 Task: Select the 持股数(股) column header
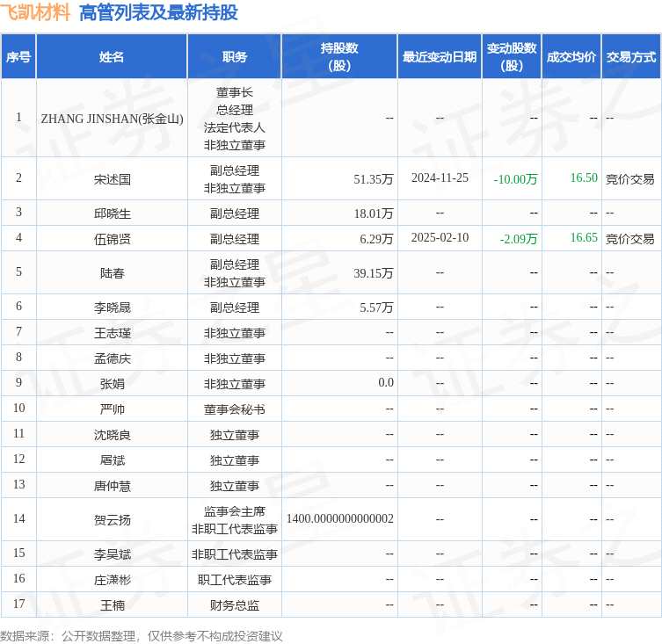point(339,56)
